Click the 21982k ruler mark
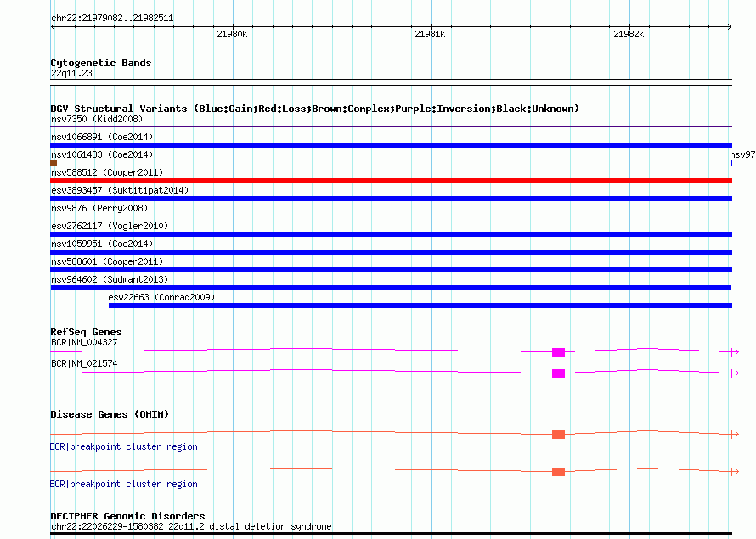The width and height of the screenshot is (756, 539). point(629,34)
